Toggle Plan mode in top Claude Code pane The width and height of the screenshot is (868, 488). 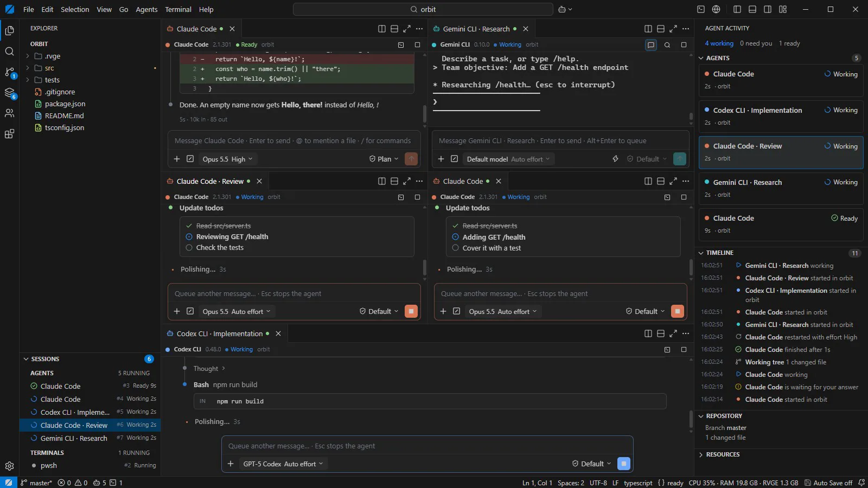384,159
